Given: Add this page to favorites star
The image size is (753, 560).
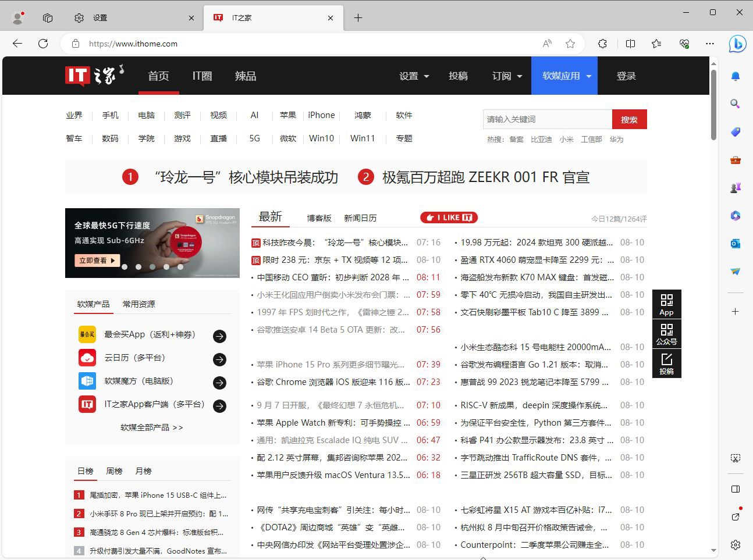Looking at the screenshot, I should point(570,44).
